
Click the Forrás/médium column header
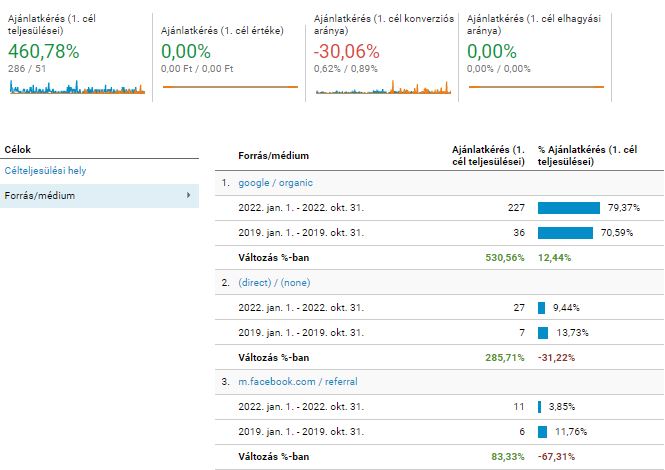(273, 156)
